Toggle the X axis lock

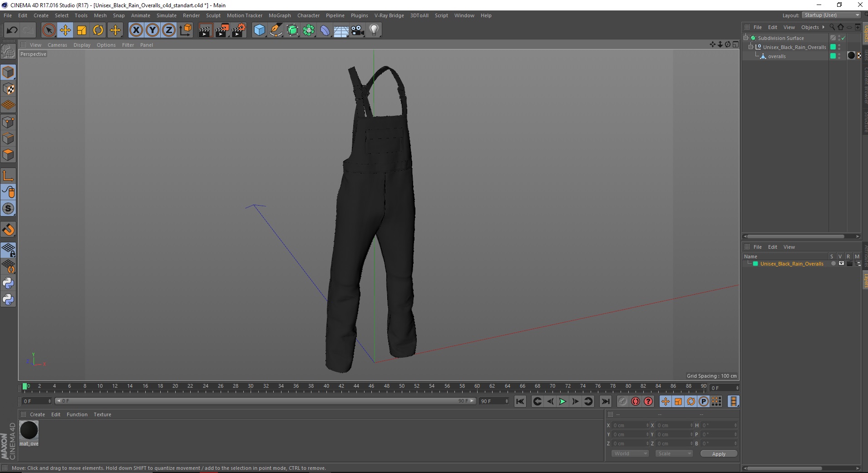click(136, 30)
